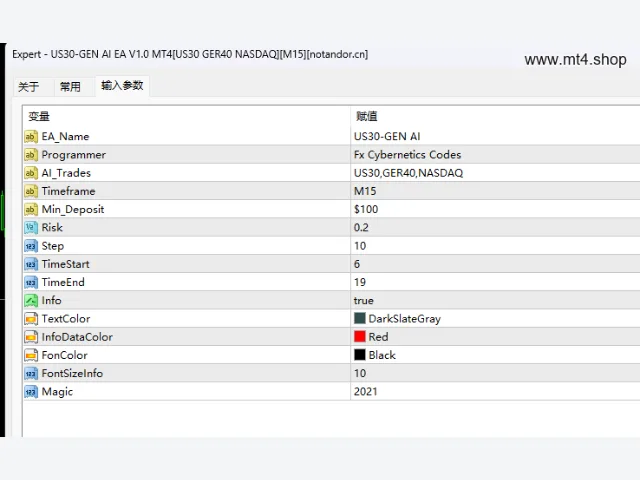The height and width of the screenshot is (480, 640).
Task: Click the InfoDataColor variable label
Action: (77, 337)
